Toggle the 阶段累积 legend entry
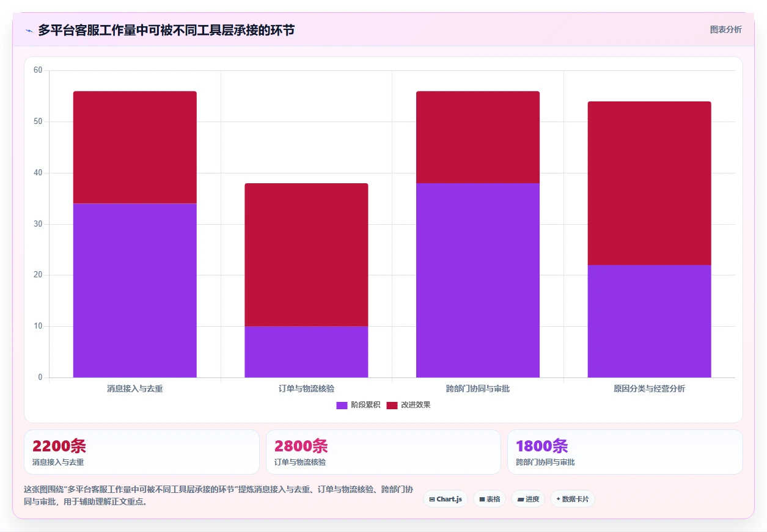767x532 pixels. point(358,405)
